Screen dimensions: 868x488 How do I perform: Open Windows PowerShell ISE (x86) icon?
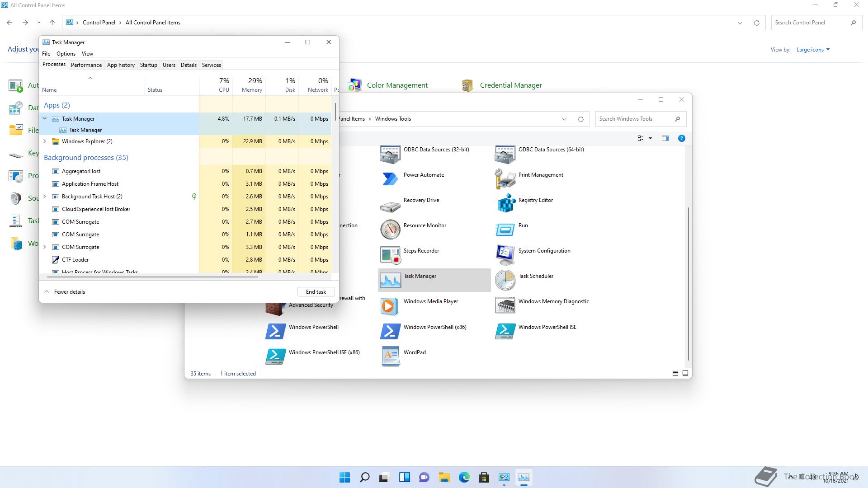click(275, 357)
